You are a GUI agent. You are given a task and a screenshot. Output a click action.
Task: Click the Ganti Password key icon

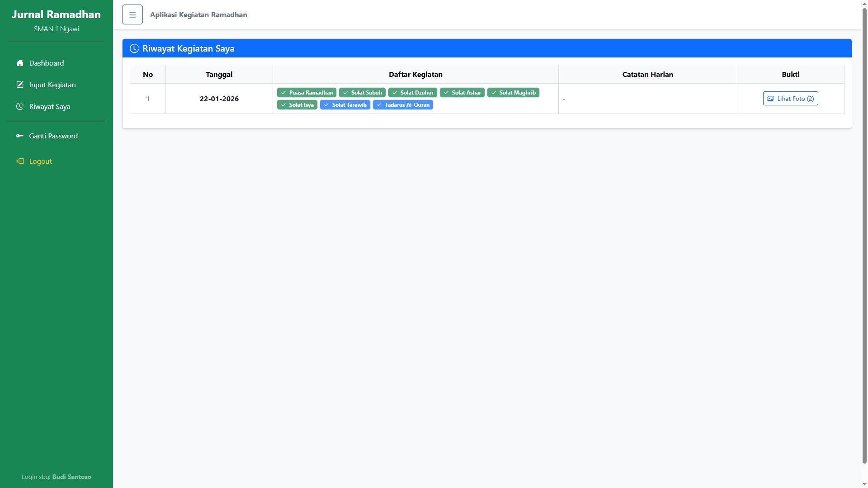20,136
